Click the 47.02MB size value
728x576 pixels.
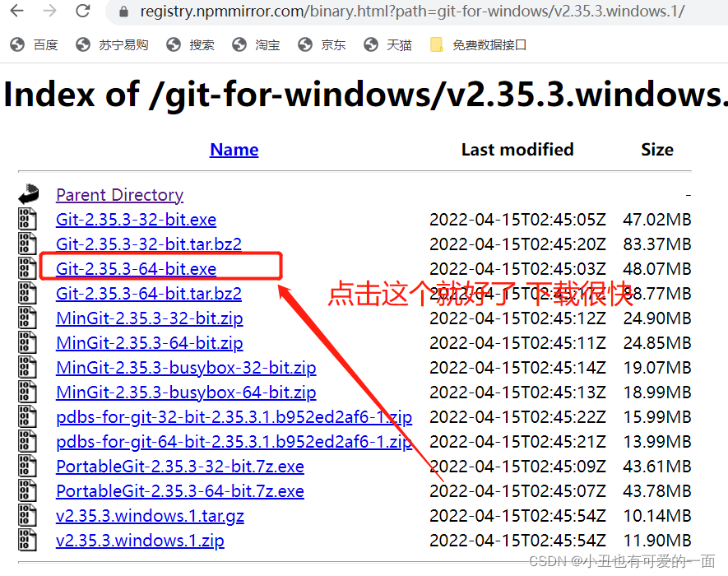[x=657, y=219]
